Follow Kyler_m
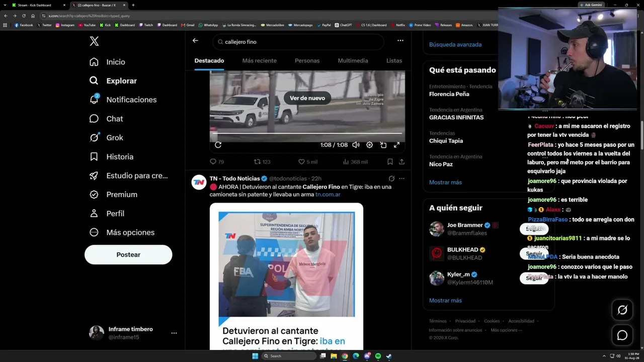This screenshot has width=644, height=362. (534, 278)
